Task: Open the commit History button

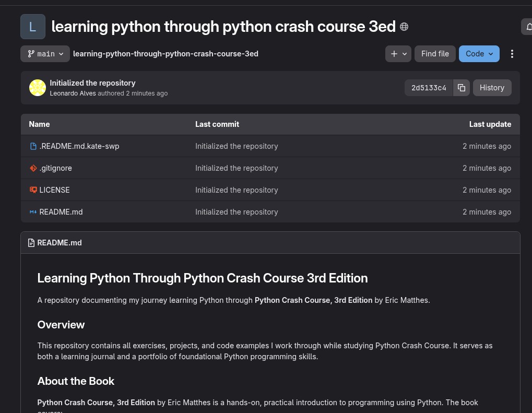Action: (492, 88)
